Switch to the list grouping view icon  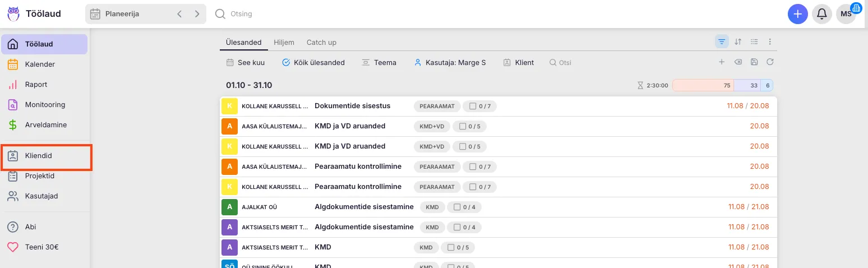[754, 42]
